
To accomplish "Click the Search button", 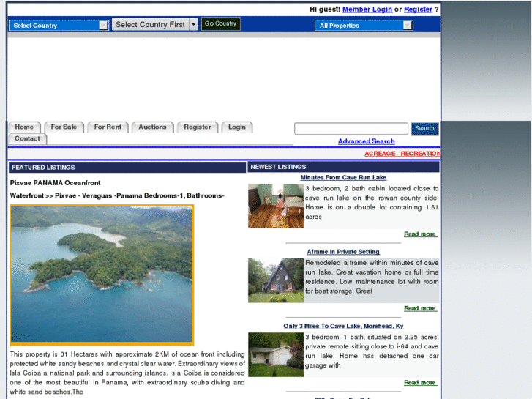I will click(424, 128).
